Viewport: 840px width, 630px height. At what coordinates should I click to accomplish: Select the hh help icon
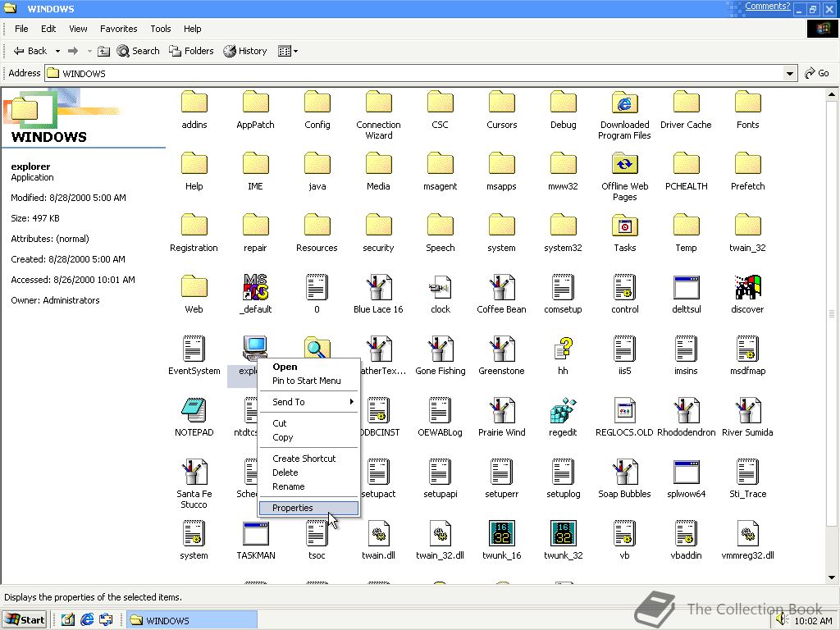(x=563, y=349)
